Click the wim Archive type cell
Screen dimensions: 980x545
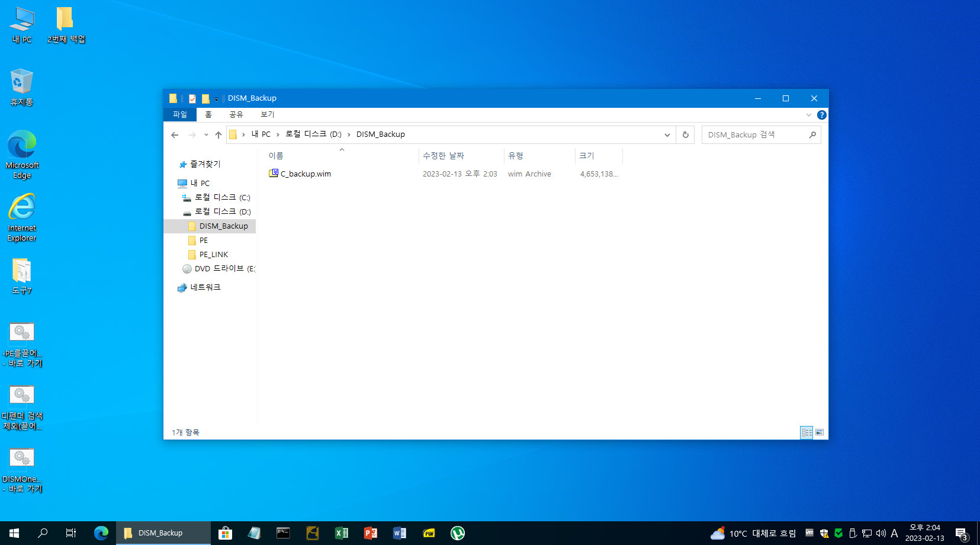[x=529, y=174]
